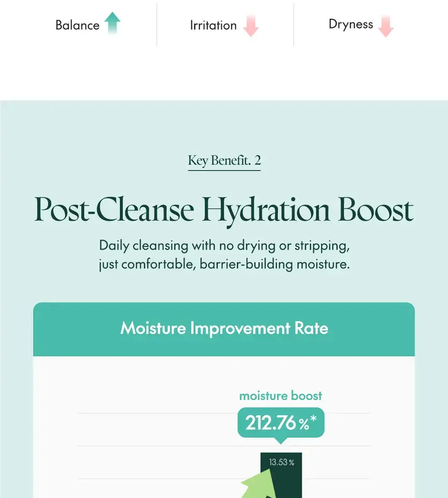The image size is (448, 498).
Task: Click the Post-Cleanse Hydration Boost title
Action: pos(224,210)
